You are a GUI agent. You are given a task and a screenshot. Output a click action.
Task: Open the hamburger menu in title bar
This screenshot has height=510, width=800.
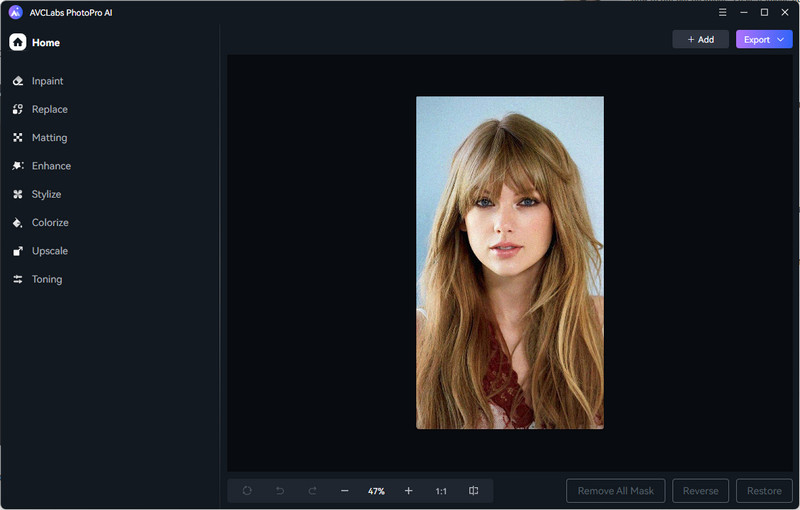tap(723, 12)
